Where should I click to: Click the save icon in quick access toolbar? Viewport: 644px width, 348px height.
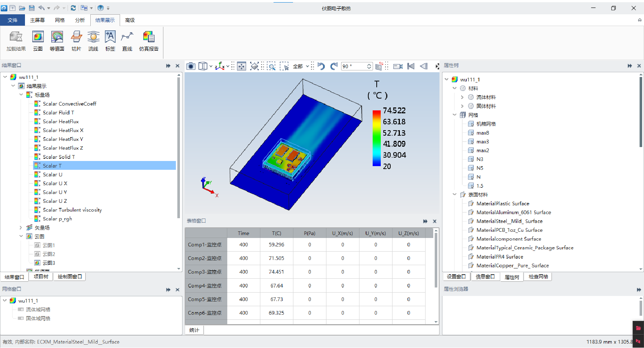click(x=32, y=8)
